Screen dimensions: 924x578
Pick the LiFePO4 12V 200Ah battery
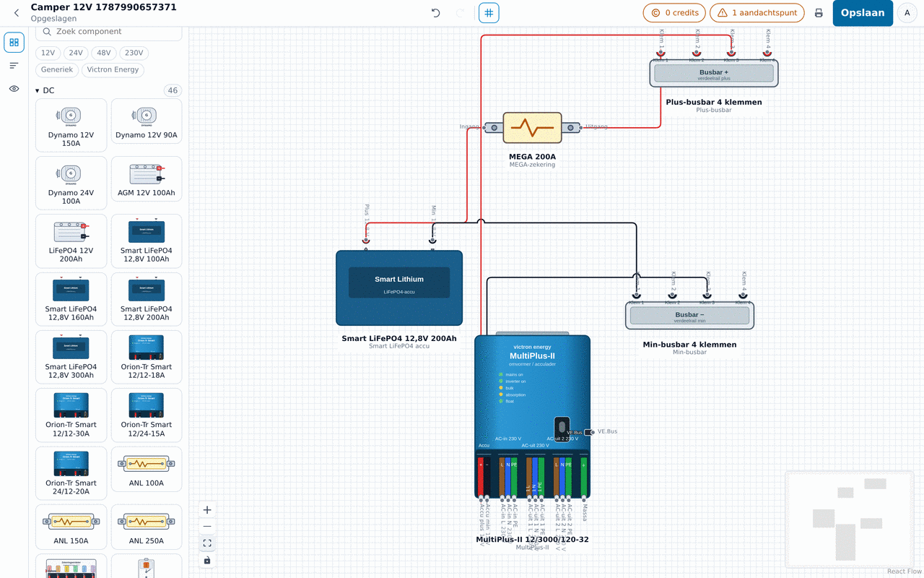click(71, 241)
